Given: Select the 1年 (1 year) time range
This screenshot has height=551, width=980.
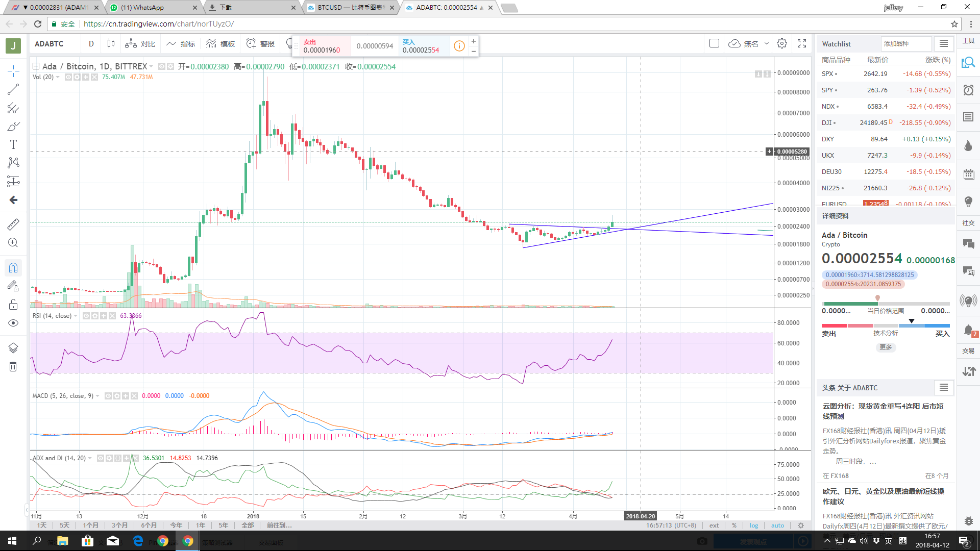Looking at the screenshot, I should pyautogui.click(x=201, y=525).
